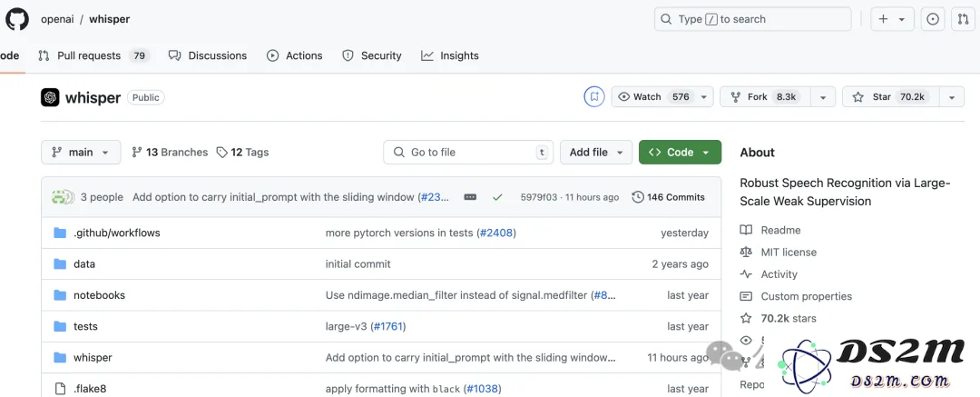The image size is (980, 397).
Task: Open pull request #1038 link
Action: (x=483, y=389)
